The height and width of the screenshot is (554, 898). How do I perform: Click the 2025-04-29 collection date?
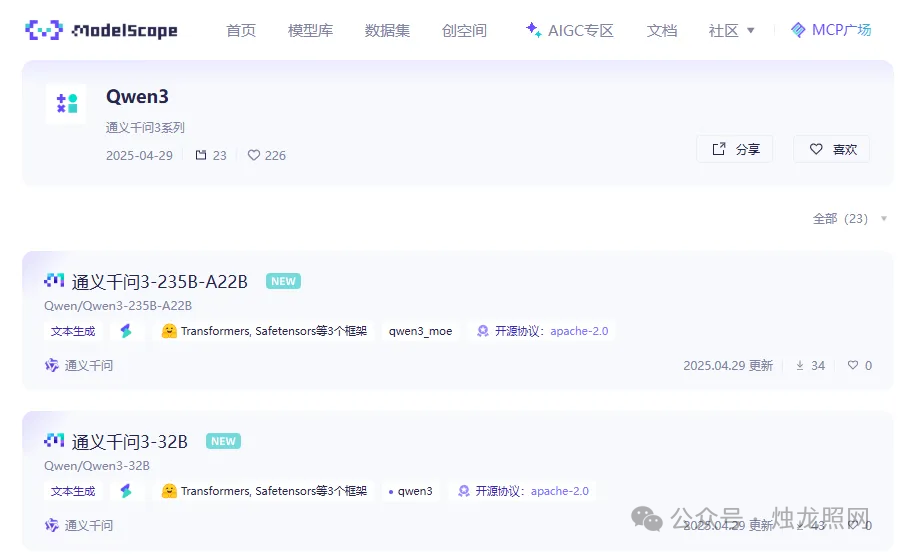coord(139,155)
